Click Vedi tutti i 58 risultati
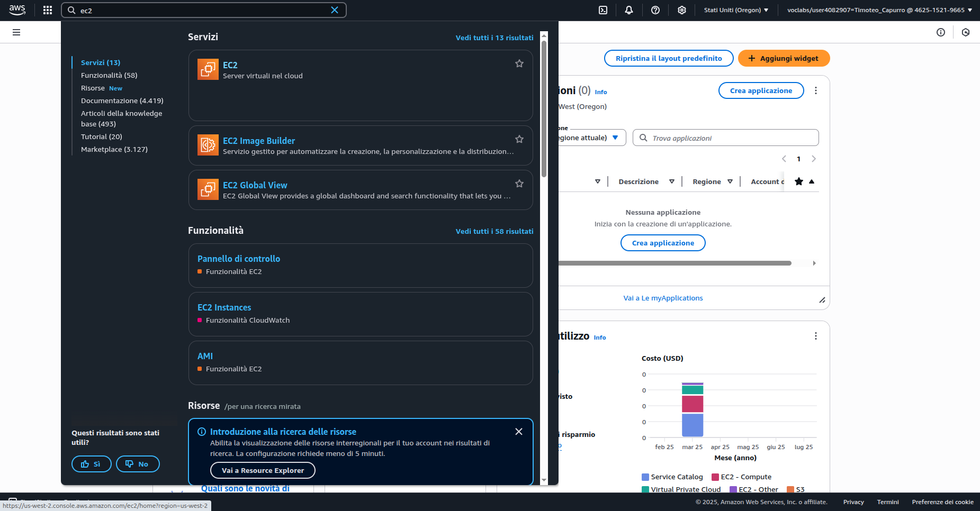Screen dimensions: 980x511 coord(495,231)
